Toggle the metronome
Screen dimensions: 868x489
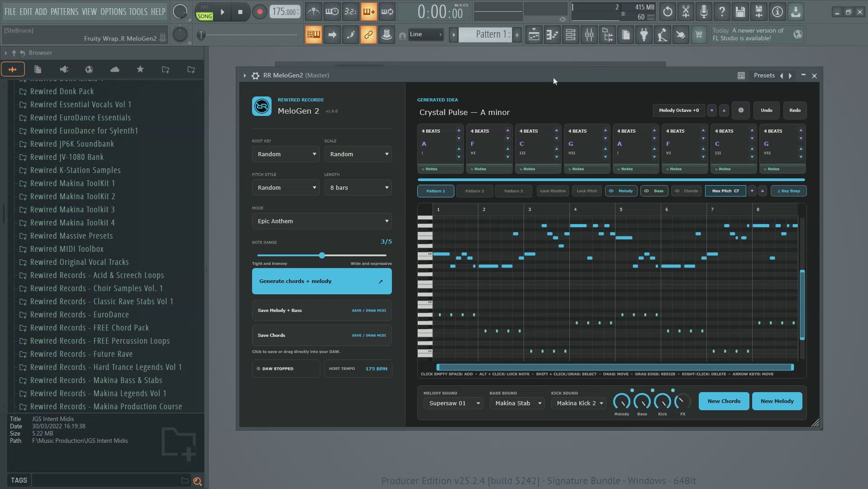point(313,12)
